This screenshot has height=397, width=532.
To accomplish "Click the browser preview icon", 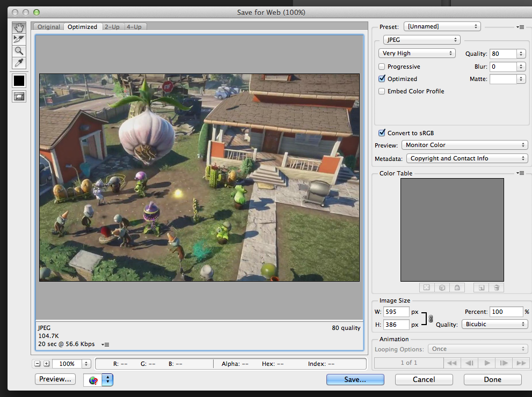I will [x=93, y=380].
